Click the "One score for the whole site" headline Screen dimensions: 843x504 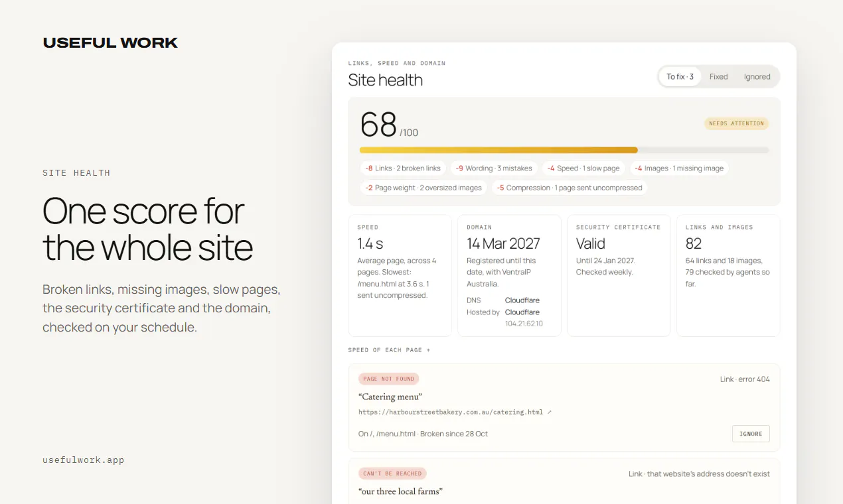pyautogui.click(x=147, y=229)
